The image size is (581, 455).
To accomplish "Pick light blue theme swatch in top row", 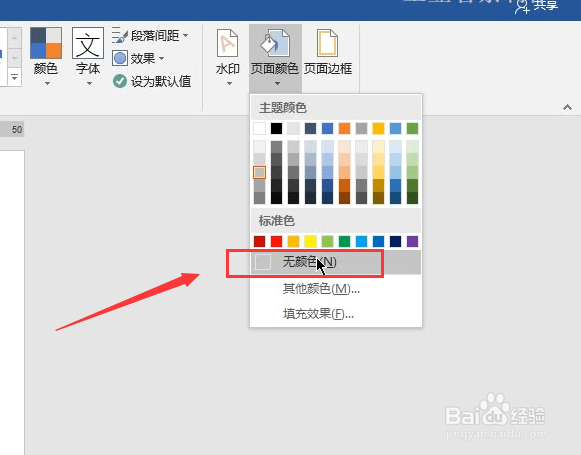I will coord(395,129).
